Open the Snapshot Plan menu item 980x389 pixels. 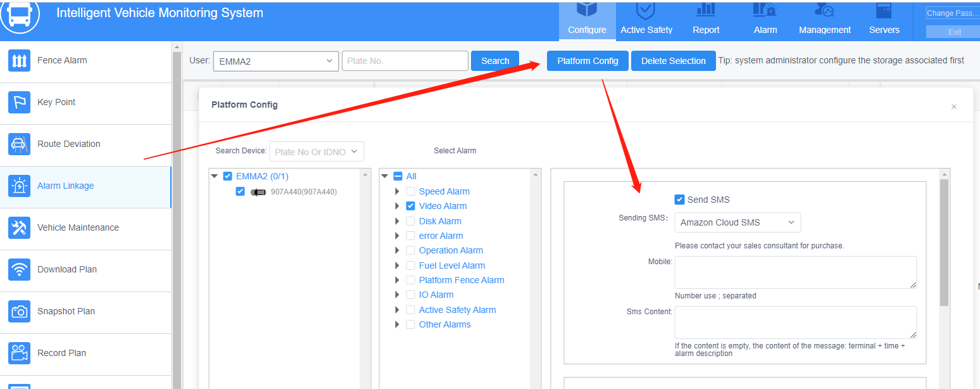point(85,312)
